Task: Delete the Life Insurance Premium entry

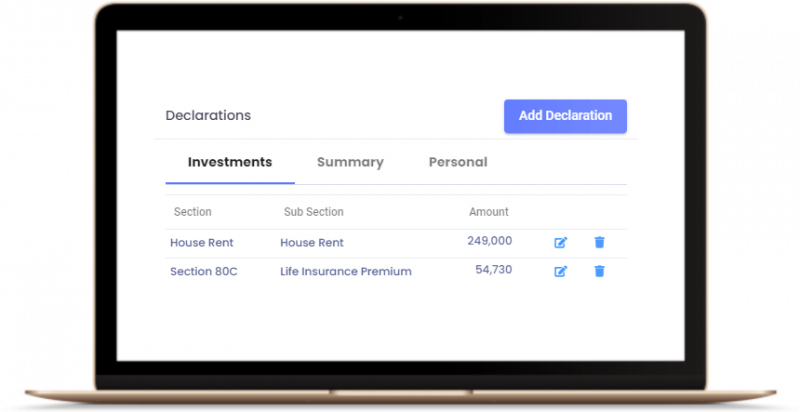Action: pos(599,271)
